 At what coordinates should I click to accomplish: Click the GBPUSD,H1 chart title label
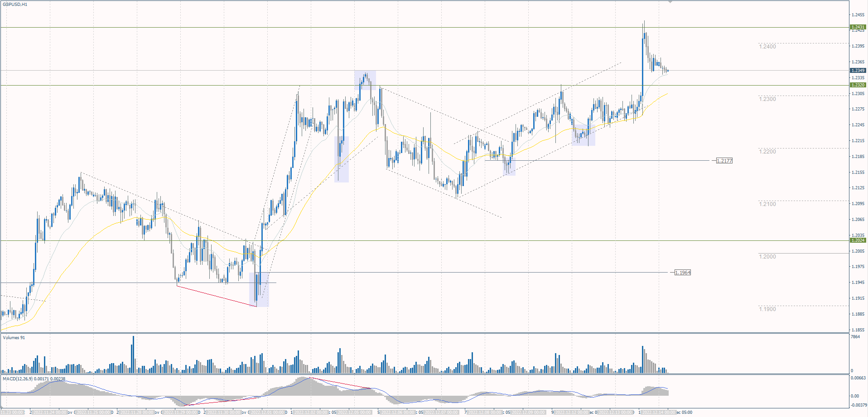[15, 5]
